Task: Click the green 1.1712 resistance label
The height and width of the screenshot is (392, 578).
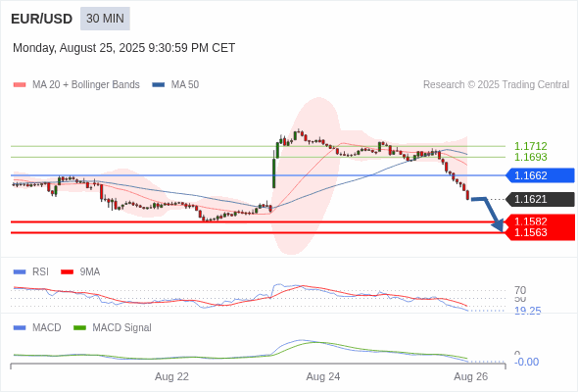Action: (530, 146)
